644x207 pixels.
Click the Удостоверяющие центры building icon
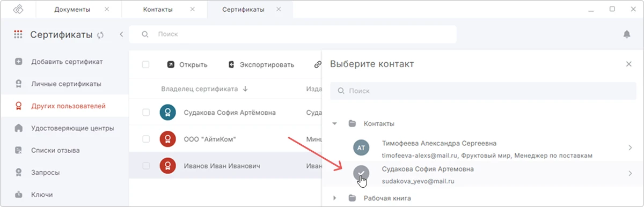tap(19, 128)
